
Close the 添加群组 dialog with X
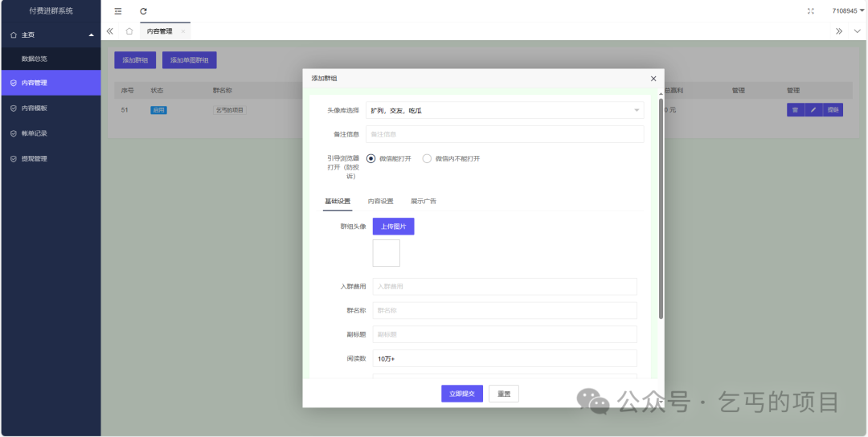click(x=653, y=79)
